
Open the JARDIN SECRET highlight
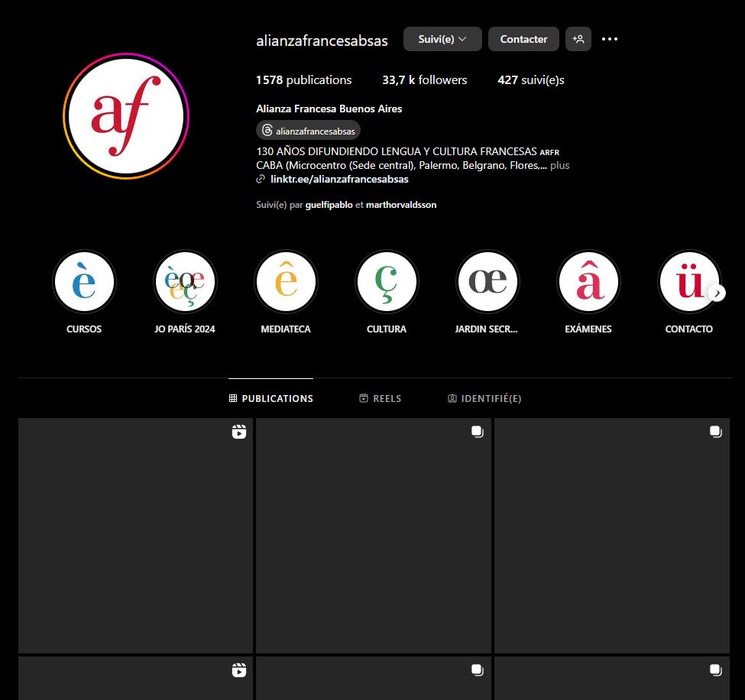tap(487, 282)
